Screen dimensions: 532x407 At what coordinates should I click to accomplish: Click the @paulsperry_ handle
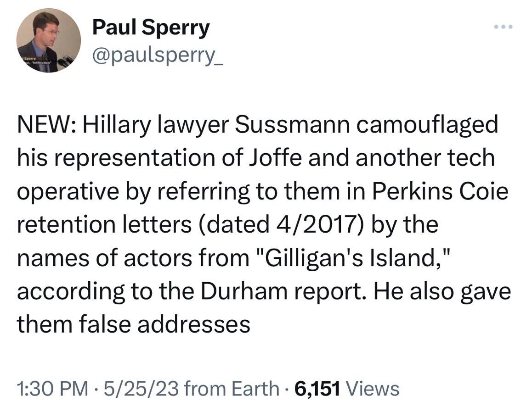pos(158,56)
